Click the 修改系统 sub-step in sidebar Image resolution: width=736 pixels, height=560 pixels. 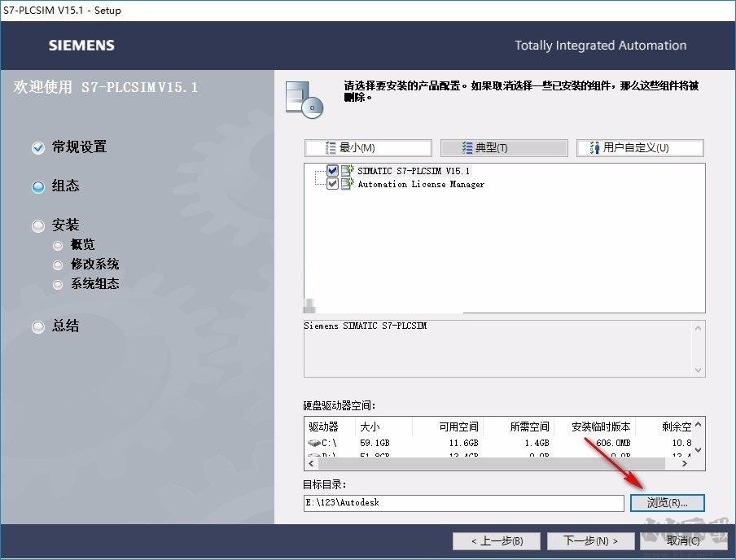coord(94,265)
